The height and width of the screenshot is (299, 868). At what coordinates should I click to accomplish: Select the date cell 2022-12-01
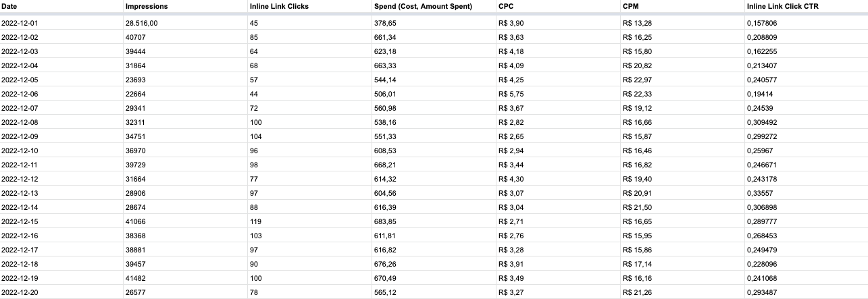coord(20,22)
